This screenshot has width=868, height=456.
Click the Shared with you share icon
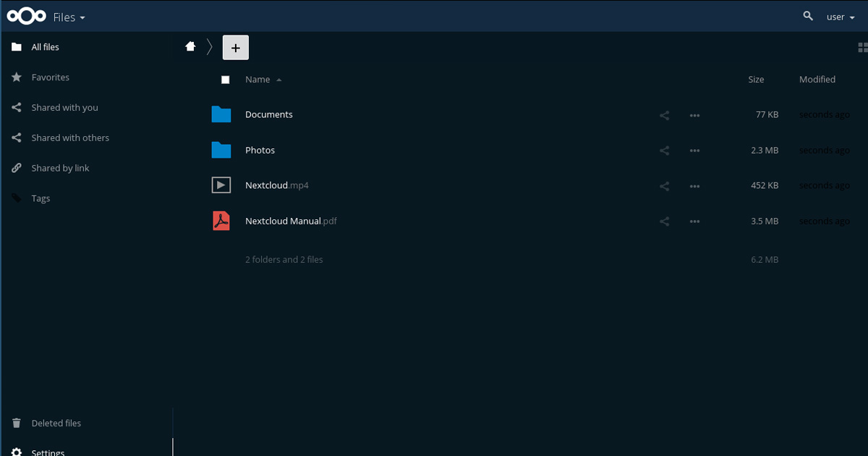point(17,108)
